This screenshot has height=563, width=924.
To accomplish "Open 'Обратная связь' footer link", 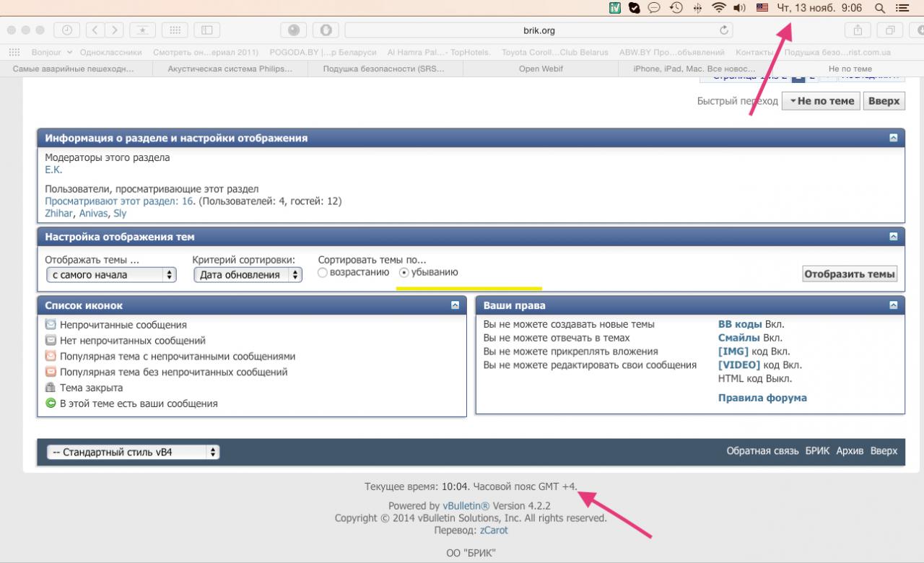I will (764, 451).
